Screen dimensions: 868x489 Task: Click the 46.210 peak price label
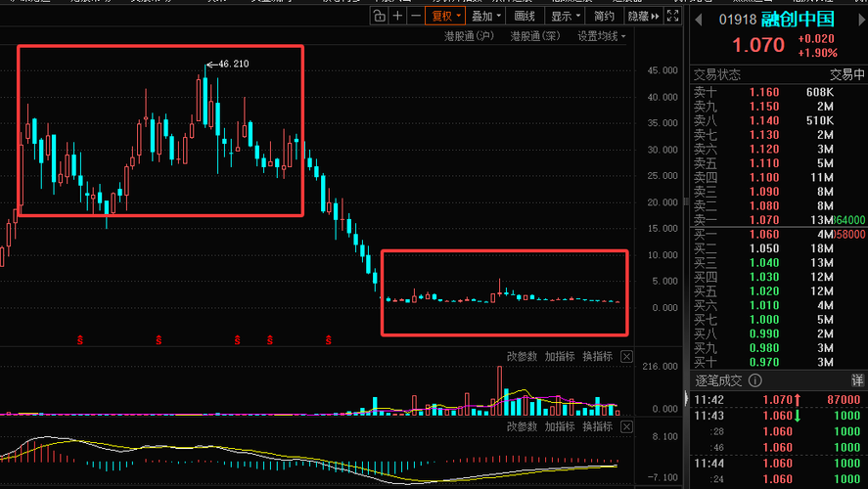pos(233,65)
